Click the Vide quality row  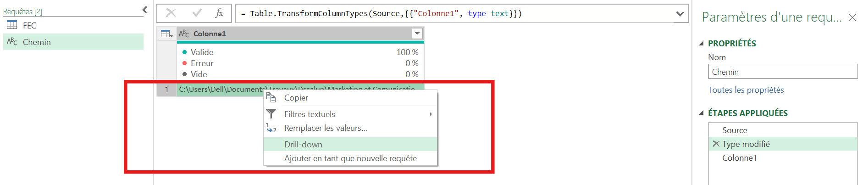300,74
